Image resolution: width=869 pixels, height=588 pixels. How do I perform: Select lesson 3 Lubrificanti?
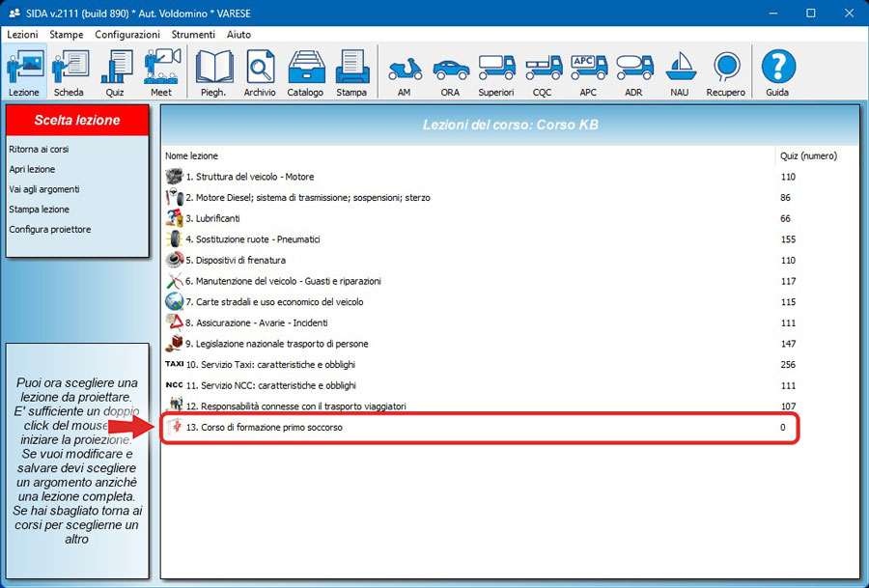[216, 218]
